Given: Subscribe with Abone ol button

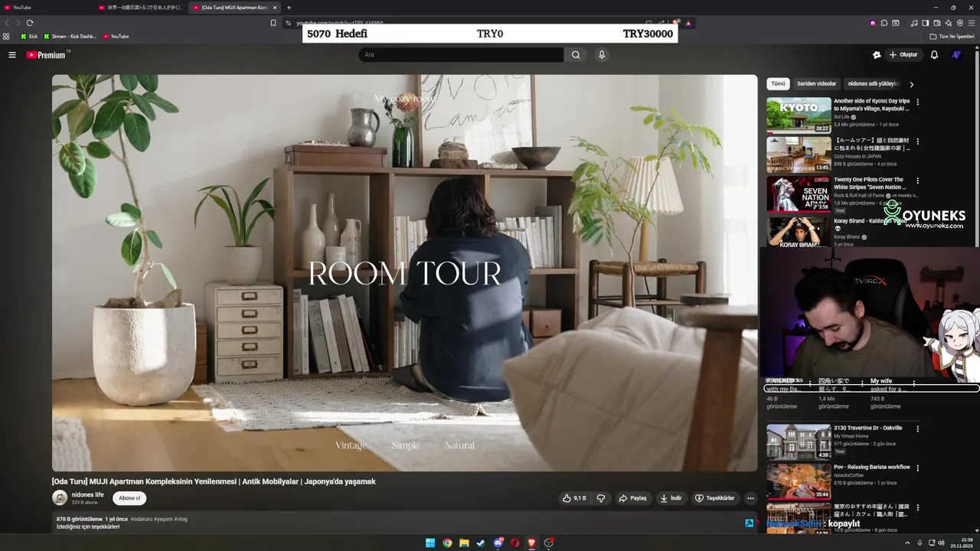Looking at the screenshot, I should [x=129, y=498].
